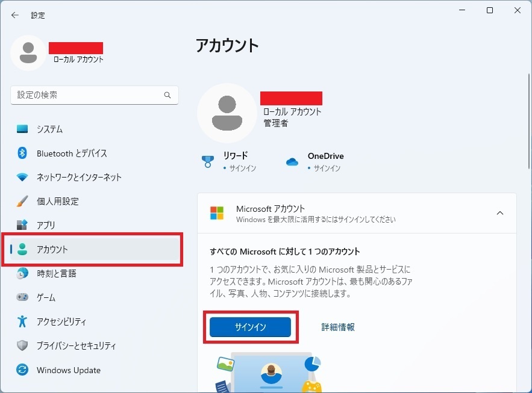Screen dimensions: 532x393
Task: Click the sidebar user avatar icon
Action: 28,53
